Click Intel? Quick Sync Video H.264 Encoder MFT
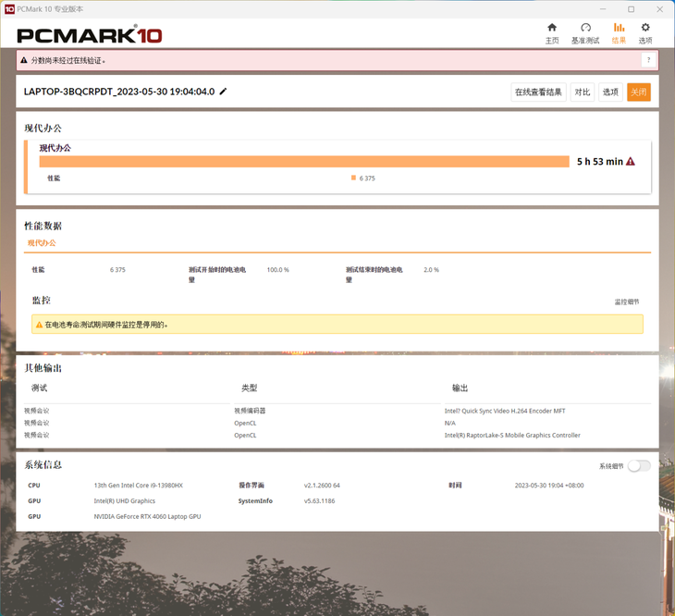Viewport: 675px width, 616px height. coord(505,411)
